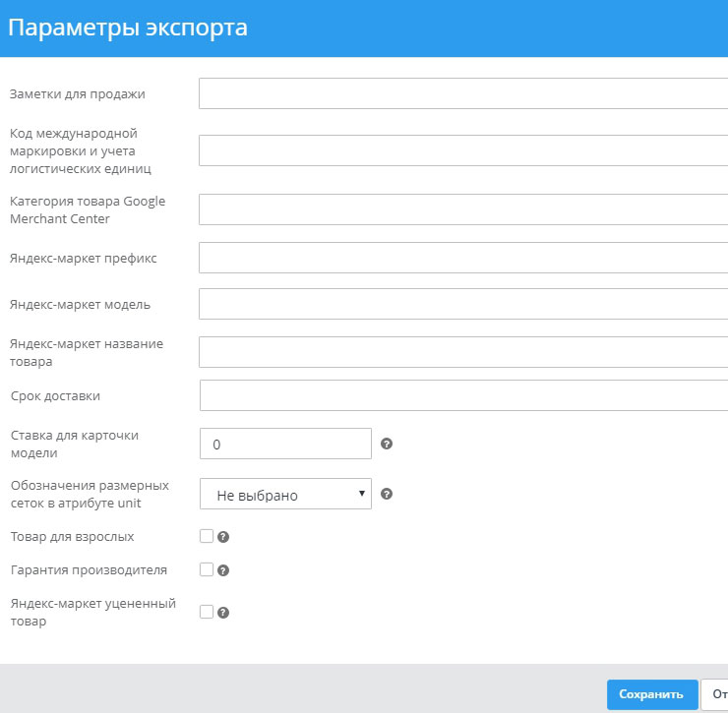This screenshot has width=728, height=713.
Task: Select the Категория товара Google Merchant Center field
Action: tap(462, 209)
